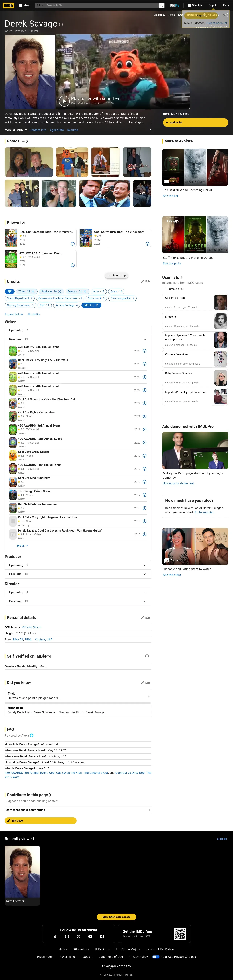Click the IMDb logo in header
Viewport: 233px width, 980px height.
click(8, 5)
